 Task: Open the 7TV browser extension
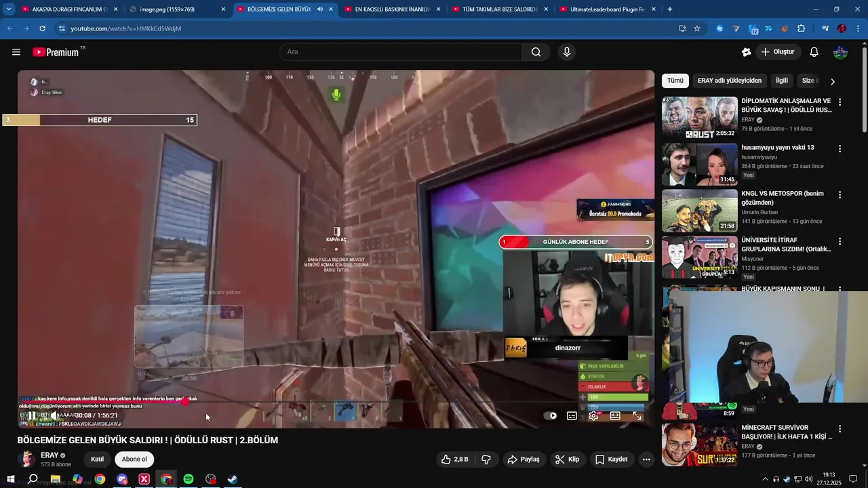(x=768, y=28)
